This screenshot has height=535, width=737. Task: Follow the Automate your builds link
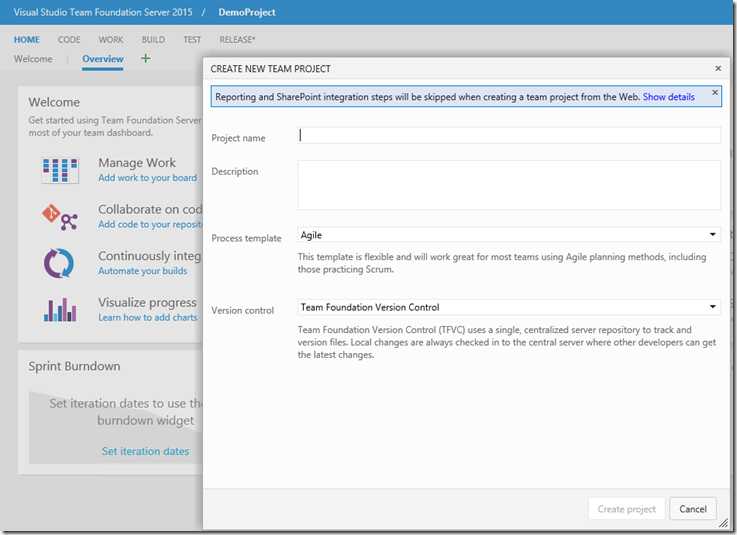pyautogui.click(x=142, y=271)
